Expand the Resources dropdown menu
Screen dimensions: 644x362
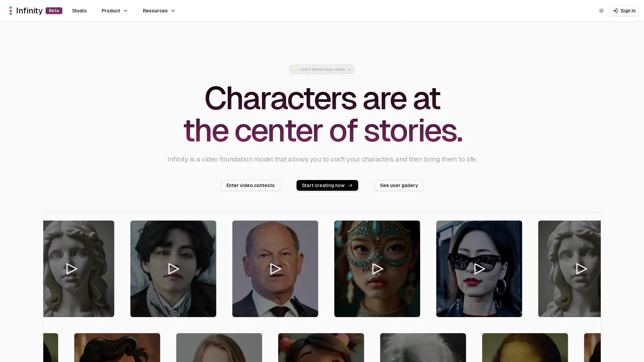point(159,11)
